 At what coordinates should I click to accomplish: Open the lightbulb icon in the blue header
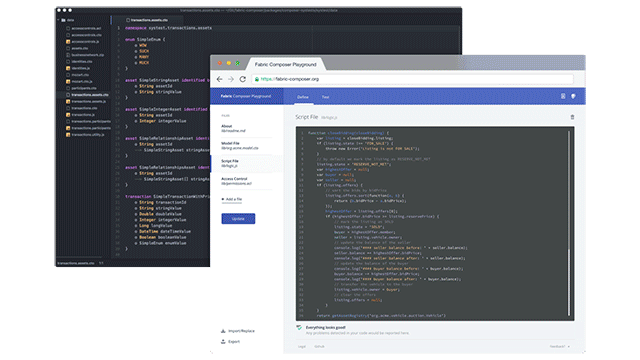pyautogui.click(x=573, y=96)
